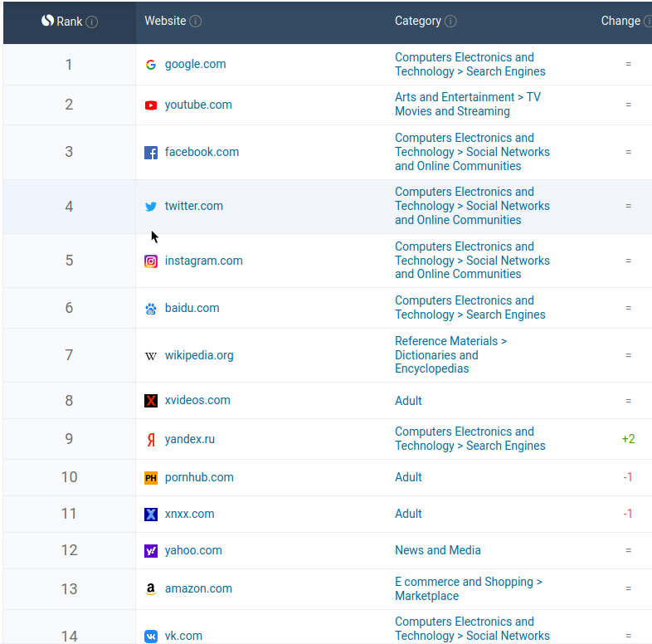Open the google.com link

click(x=195, y=65)
